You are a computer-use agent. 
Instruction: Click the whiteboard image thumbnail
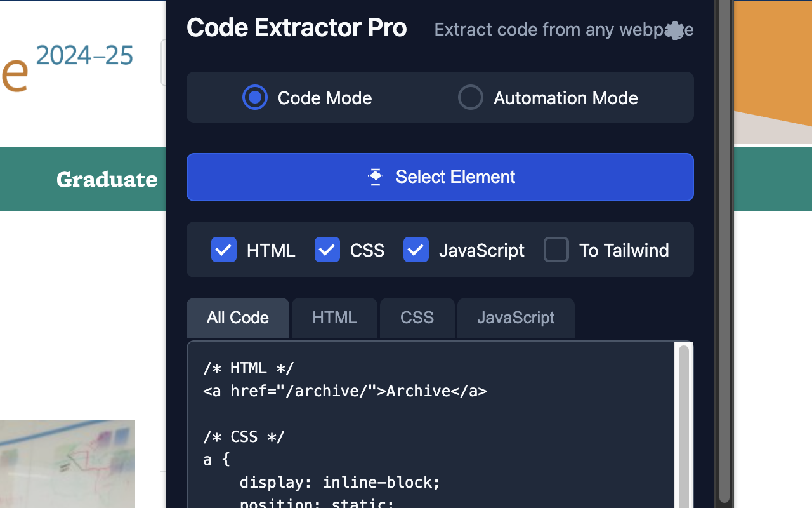tap(67, 464)
